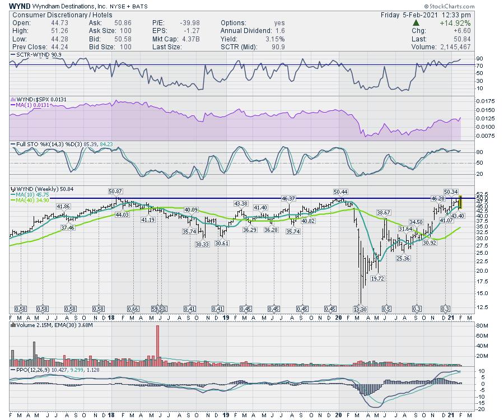
Task: Click the bold WYND ticker symbol
Action: [20, 5]
